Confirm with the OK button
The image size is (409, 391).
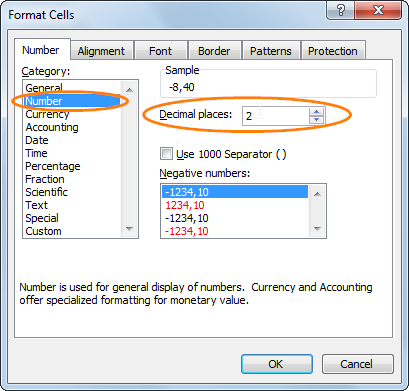277,364
